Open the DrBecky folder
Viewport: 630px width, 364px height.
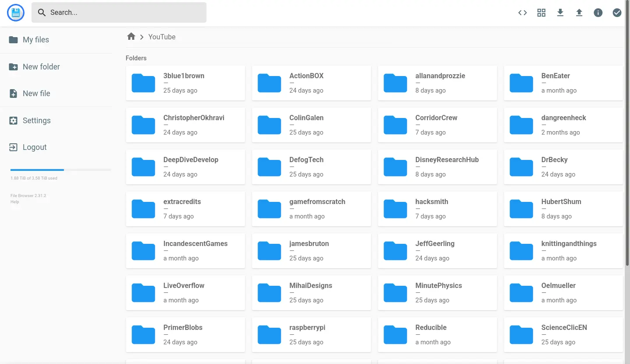click(x=563, y=167)
